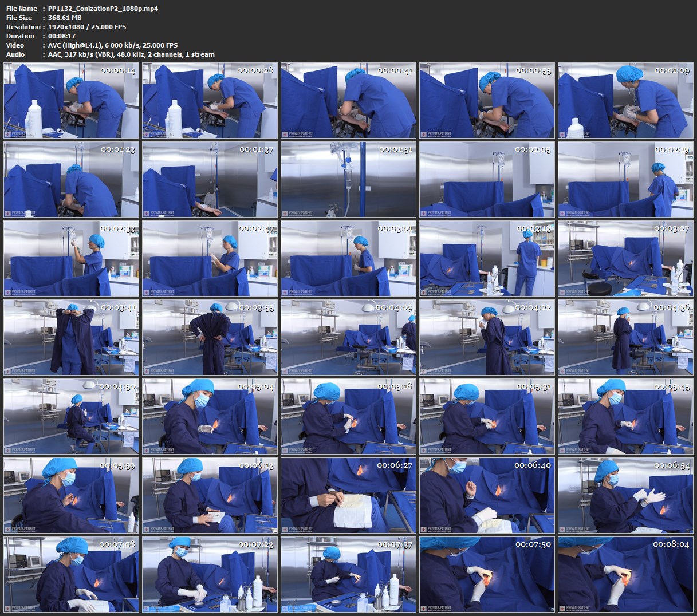697x616 pixels.
Task: Click the 368.61 MB file size text
Action: pyautogui.click(x=65, y=18)
